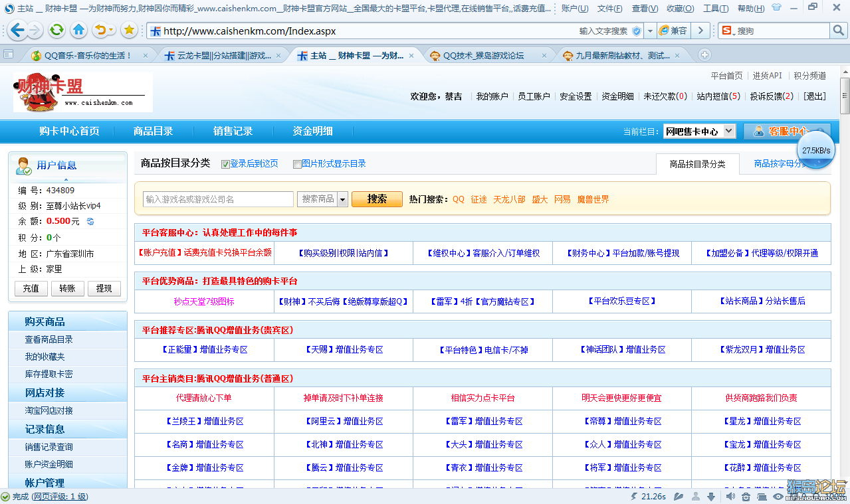850x504 pixels.
Task: Click the balance refresh icon beside 0.500元
Action: pyautogui.click(x=90, y=221)
